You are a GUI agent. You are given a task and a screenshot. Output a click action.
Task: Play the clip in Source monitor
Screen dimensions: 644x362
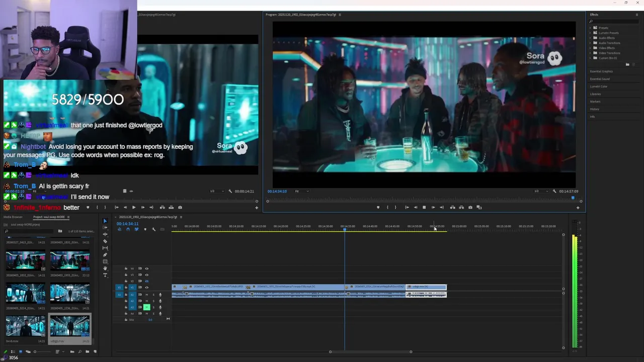tap(134, 207)
